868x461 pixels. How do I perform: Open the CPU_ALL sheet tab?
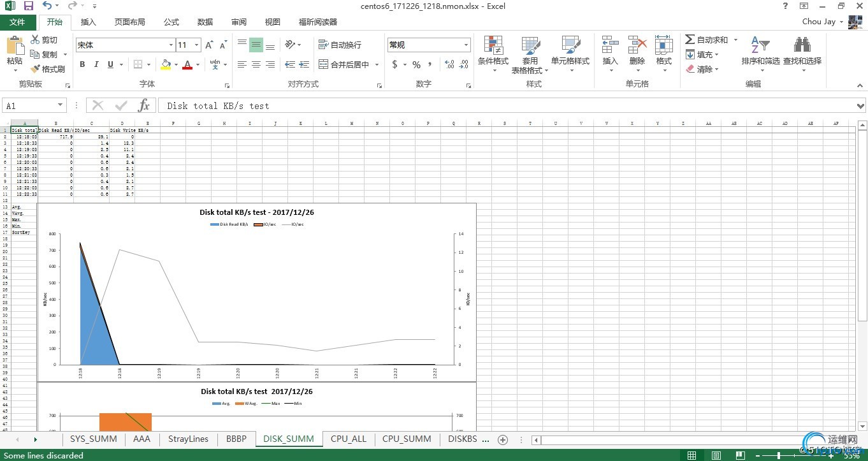coord(349,439)
